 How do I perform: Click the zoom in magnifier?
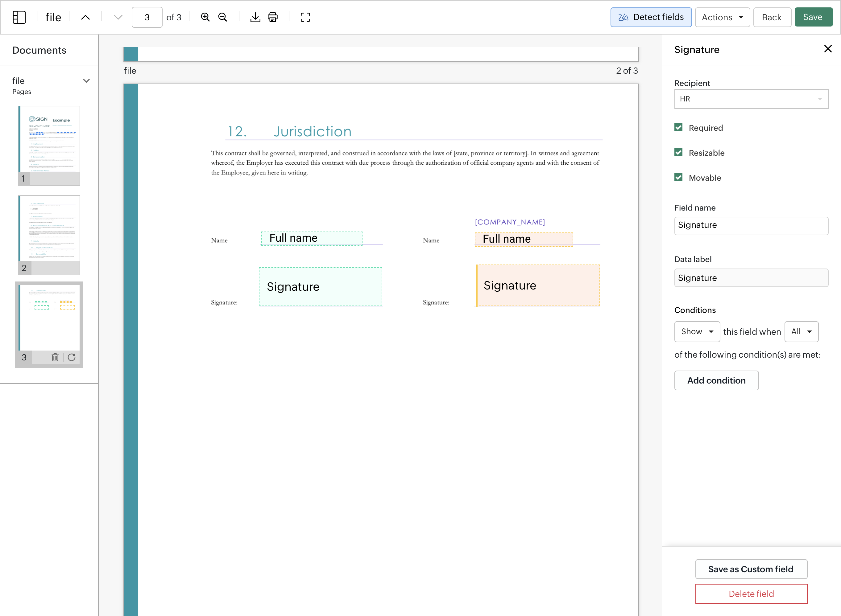[x=205, y=17]
